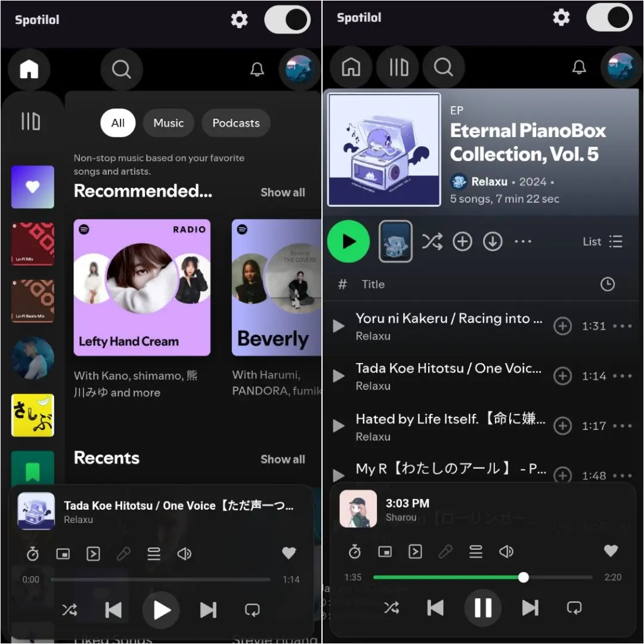Open Search in left screen

pos(122,69)
